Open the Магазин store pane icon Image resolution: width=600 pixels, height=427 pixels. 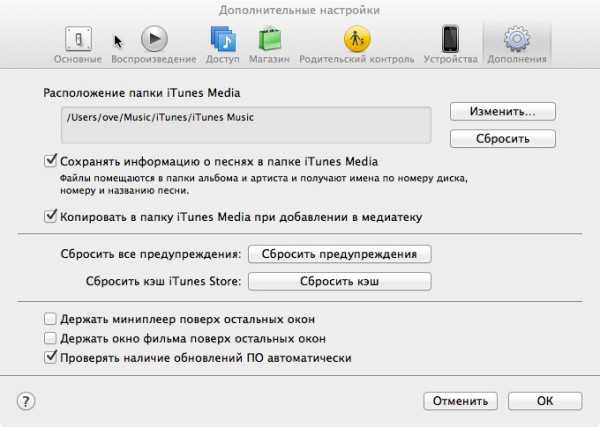[x=270, y=39]
